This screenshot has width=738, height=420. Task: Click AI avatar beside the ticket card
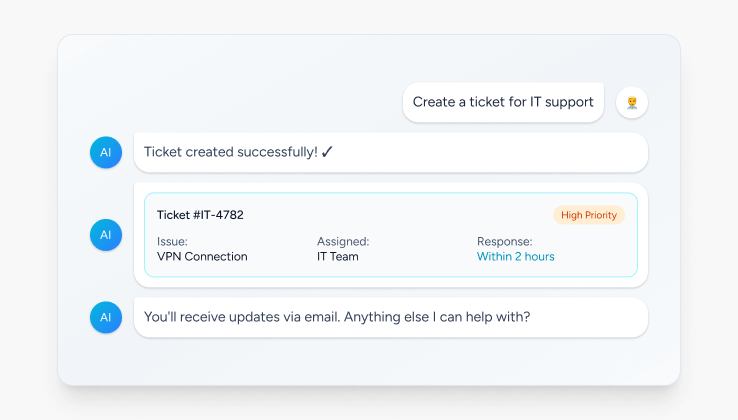click(x=106, y=235)
